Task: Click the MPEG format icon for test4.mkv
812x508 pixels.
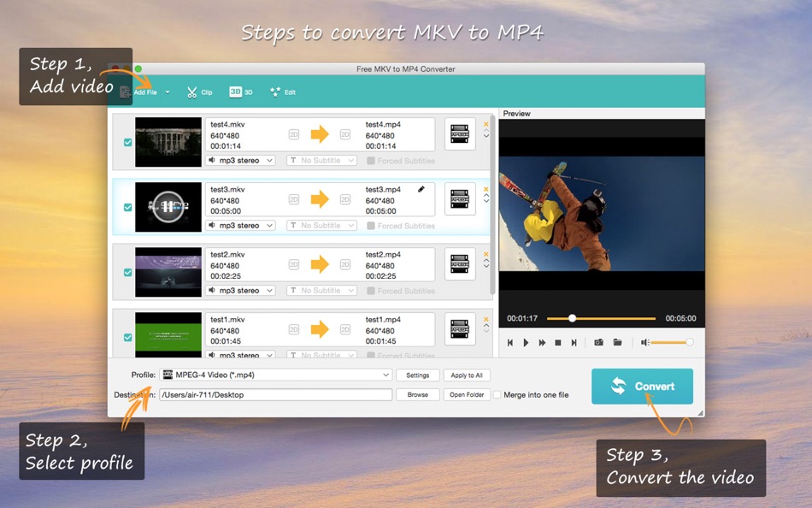Action: [460, 133]
